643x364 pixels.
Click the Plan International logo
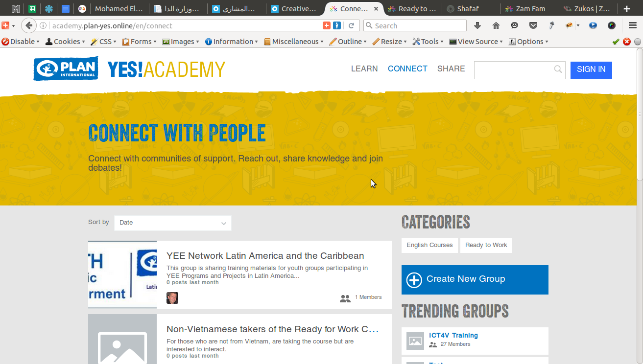pos(66,68)
